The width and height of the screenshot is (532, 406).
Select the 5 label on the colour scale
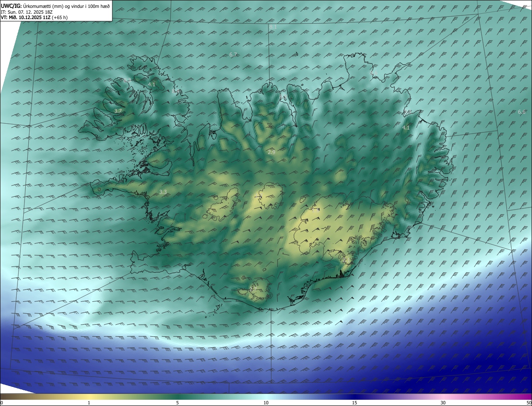[177, 403]
